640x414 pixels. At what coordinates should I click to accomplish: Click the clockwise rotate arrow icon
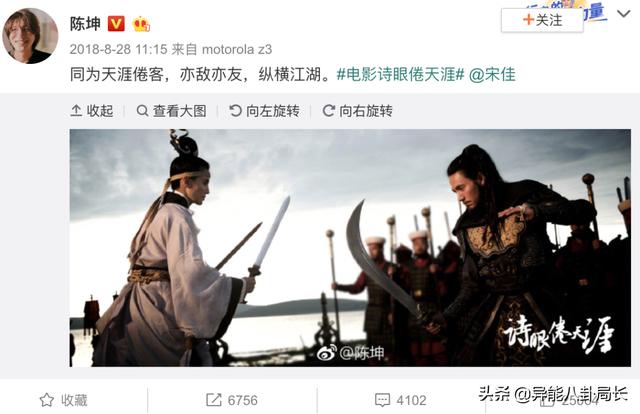(329, 111)
